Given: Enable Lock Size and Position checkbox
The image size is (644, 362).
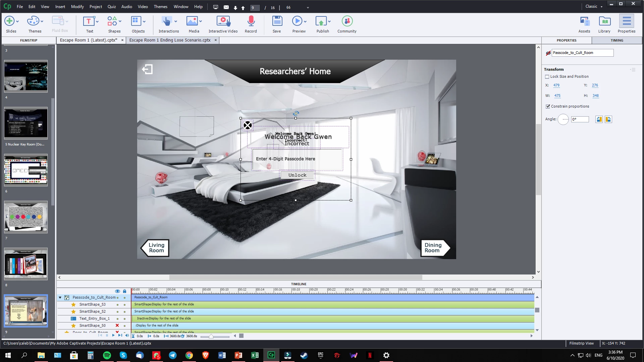Looking at the screenshot, I should 547,77.
